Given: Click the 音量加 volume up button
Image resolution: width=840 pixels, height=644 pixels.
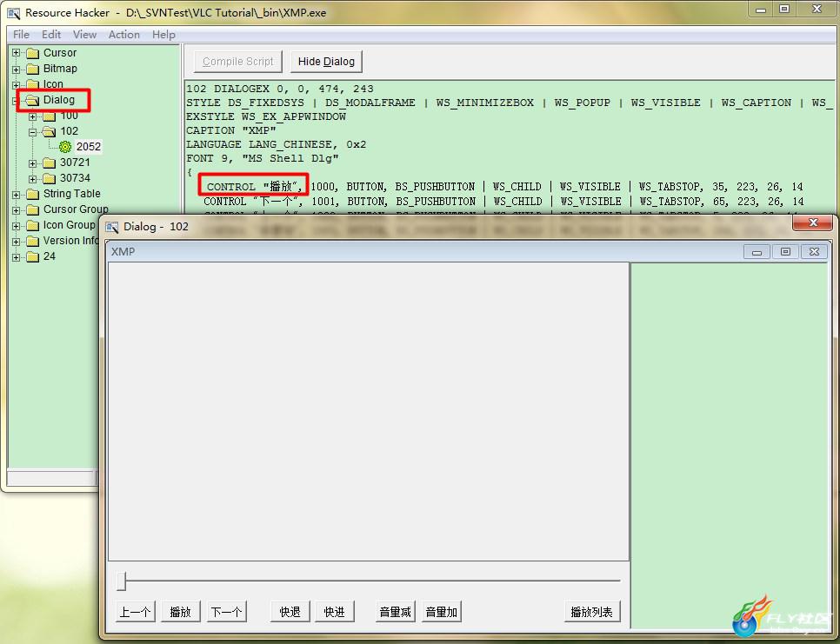Looking at the screenshot, I should coord(442,612).
